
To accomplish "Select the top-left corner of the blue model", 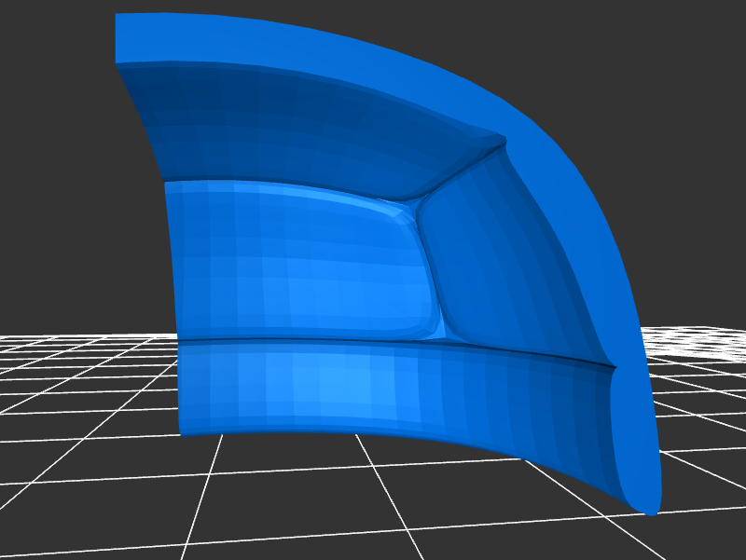I will click(x=118, y=17).
